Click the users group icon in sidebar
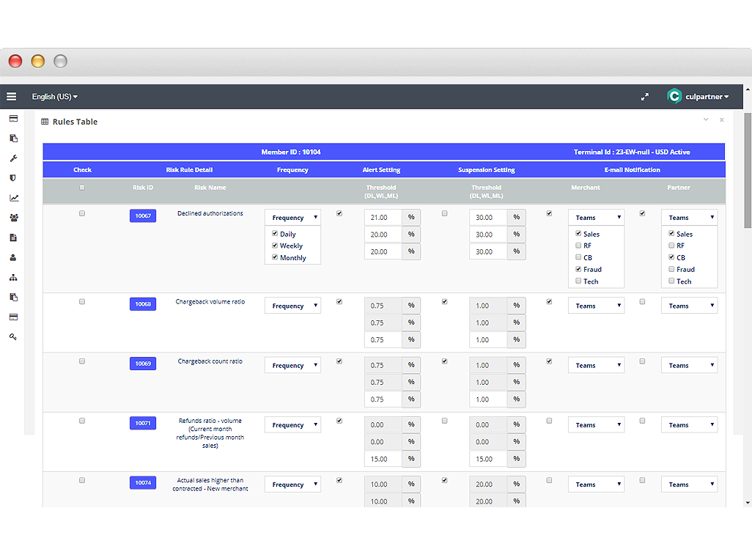 [x=13, y=217]
